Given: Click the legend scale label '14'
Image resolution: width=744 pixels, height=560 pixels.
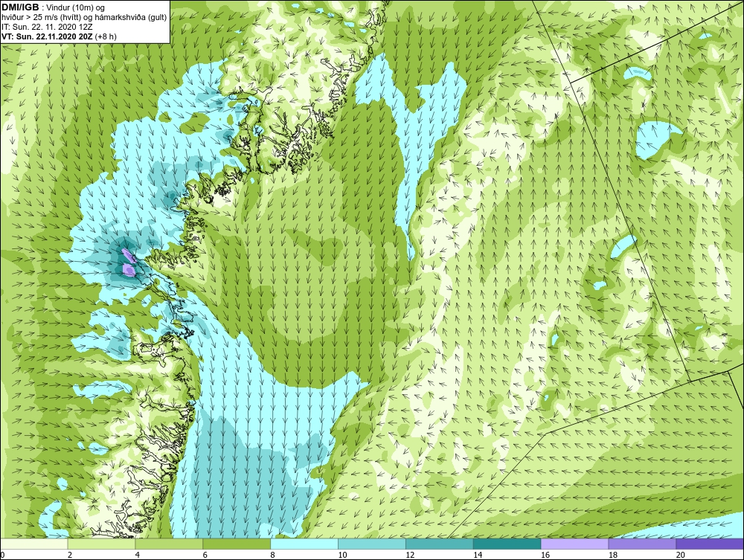Looking at the screenshot, I should [x=478, y=555].
